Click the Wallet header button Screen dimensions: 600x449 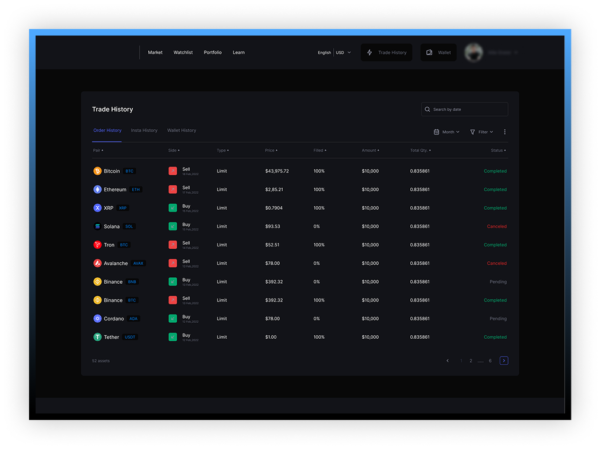coord(438,52)
